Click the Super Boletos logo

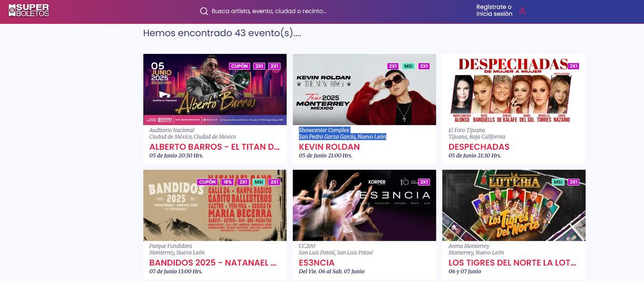[x=29, y=10]
